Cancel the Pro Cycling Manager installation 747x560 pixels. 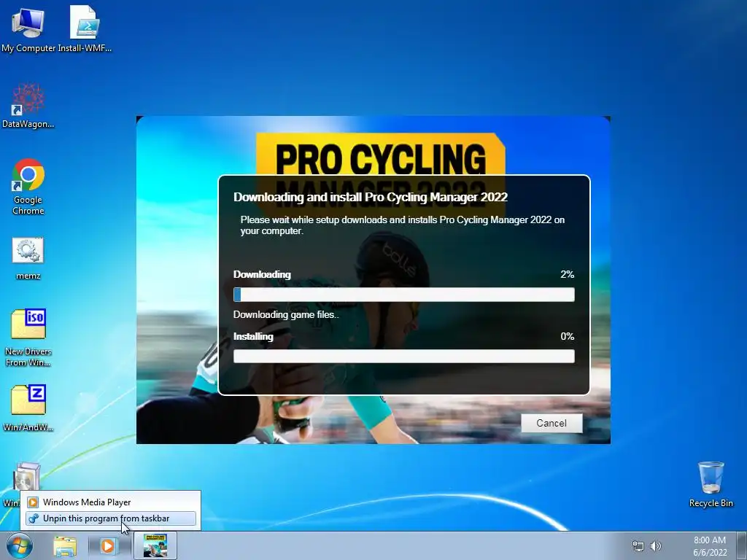[551, 423]
